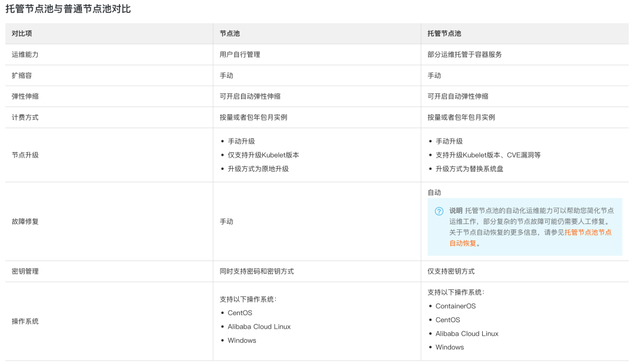Click the 运维能力 row label
The height and width of the screenshot is (364, 635).
[25, 54]
